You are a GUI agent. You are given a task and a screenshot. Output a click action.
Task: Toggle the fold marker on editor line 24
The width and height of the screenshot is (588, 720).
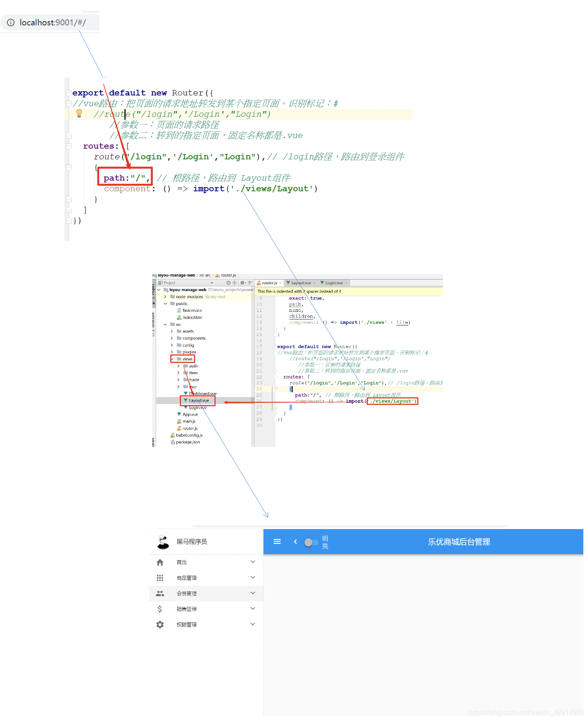click(x=275, y=389)
